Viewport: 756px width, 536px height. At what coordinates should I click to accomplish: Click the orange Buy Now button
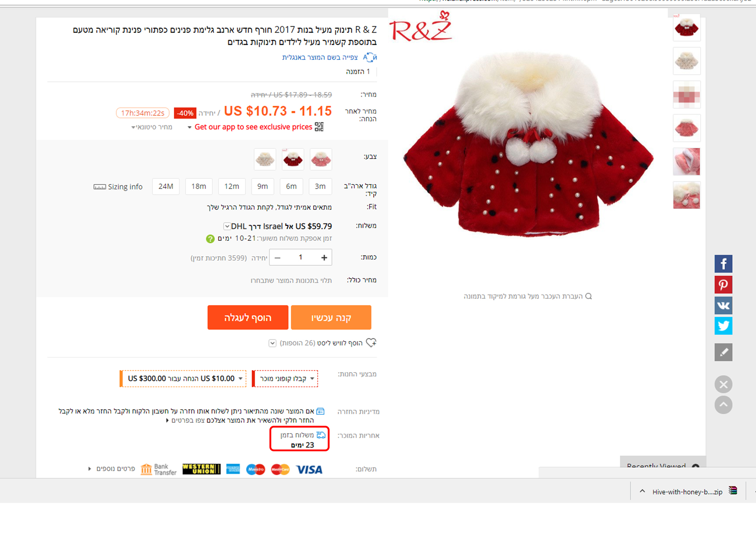(x=331, y=318)
